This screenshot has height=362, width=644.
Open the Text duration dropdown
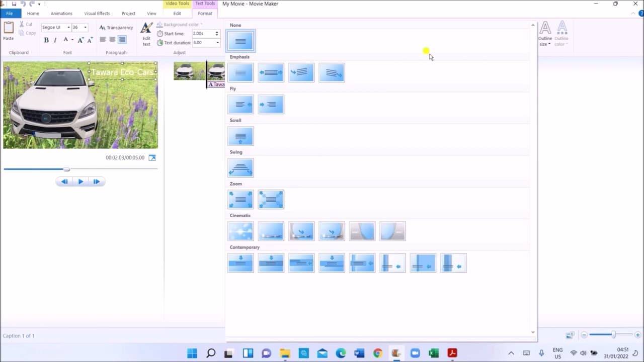217,43
